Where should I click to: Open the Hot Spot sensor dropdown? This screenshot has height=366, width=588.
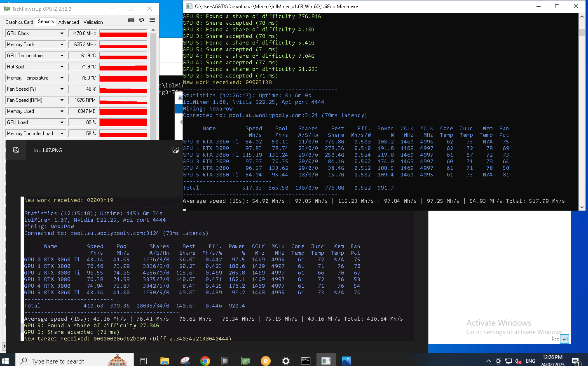point(62,67)
